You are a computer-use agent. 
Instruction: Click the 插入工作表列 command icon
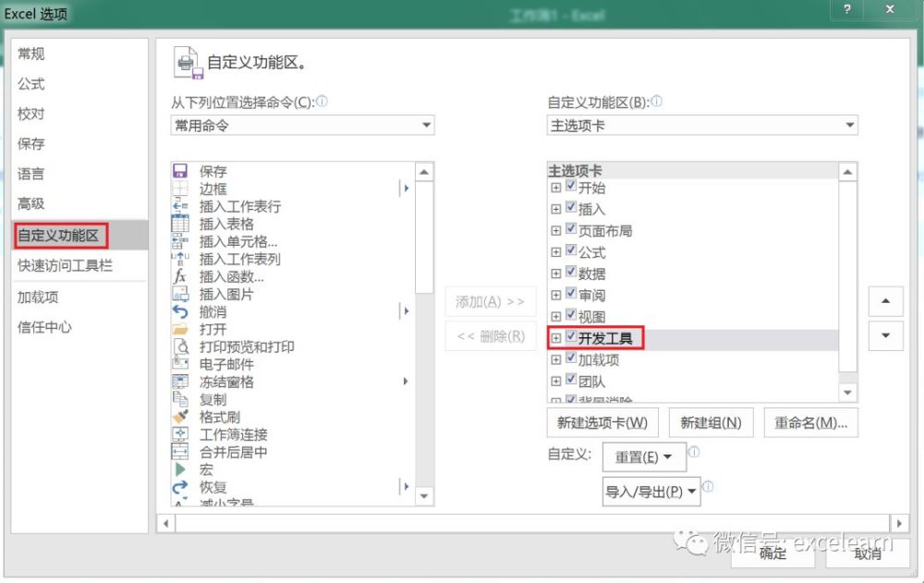[180, 259]
